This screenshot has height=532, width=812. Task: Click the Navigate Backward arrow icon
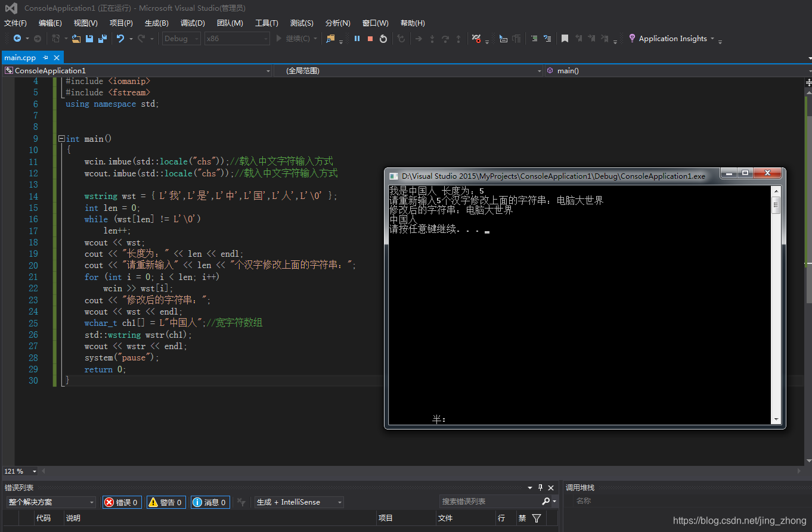(x=17, y=38)
